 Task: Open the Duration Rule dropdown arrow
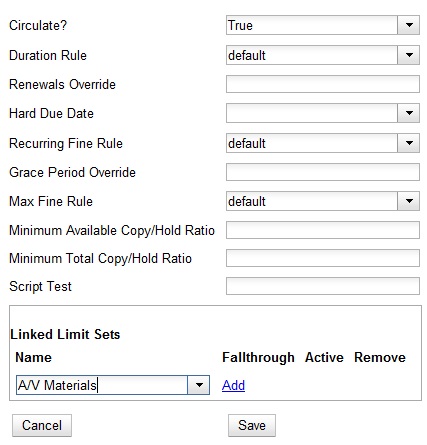(408, 55)
